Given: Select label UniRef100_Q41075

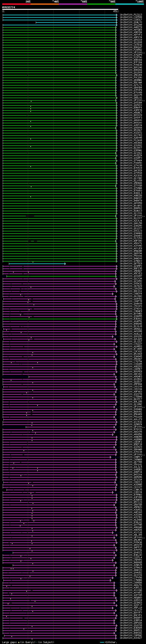Looking at the screenshot, I should (x=131, y=95).
